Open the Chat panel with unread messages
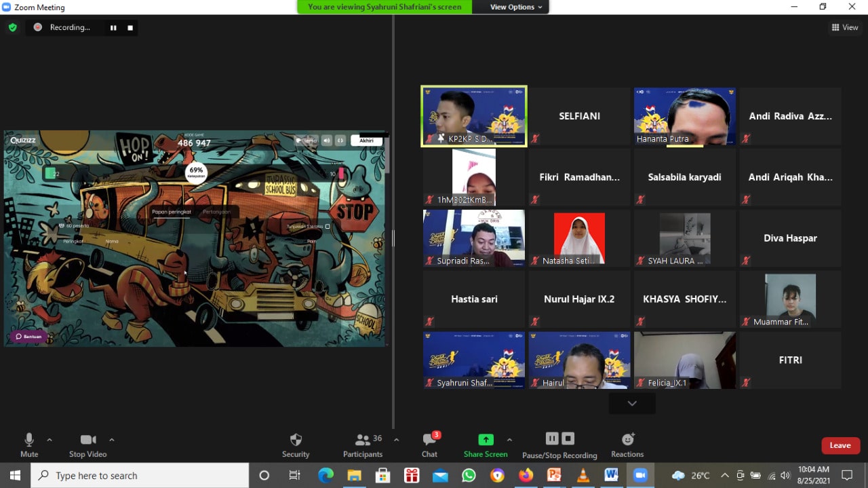 pyautogui.click(x=429, y=440)
